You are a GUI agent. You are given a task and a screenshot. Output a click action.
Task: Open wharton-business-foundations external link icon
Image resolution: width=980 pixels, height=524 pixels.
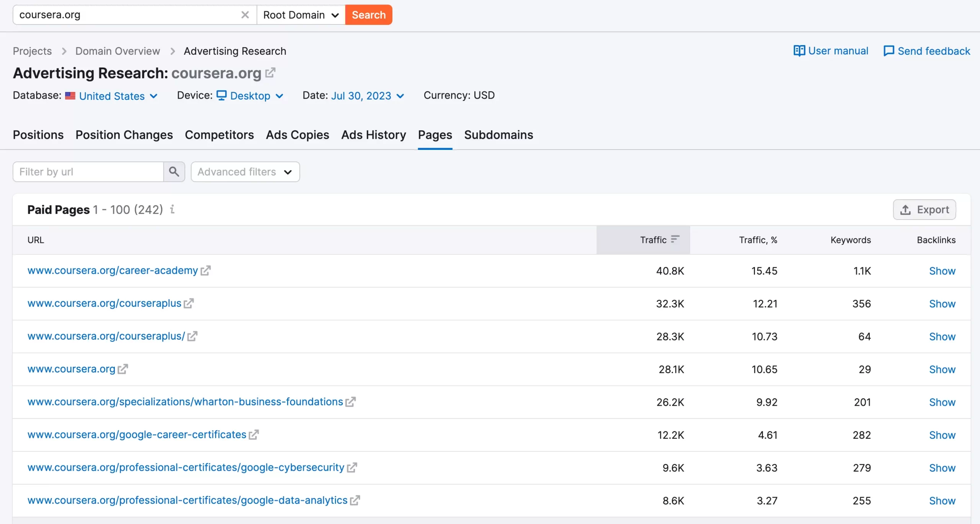(x=350, y=402)
